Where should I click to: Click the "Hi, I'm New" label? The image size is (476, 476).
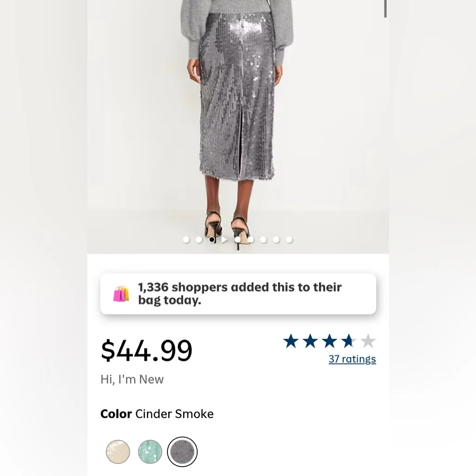click(132, 379)
